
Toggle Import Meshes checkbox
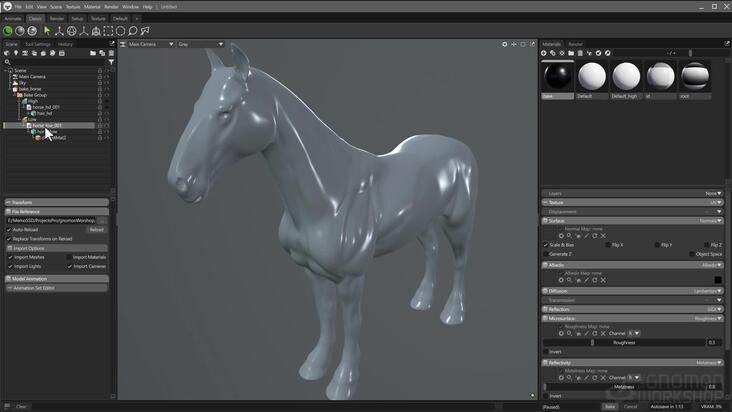pyautogui.click(x=10, y=257)
